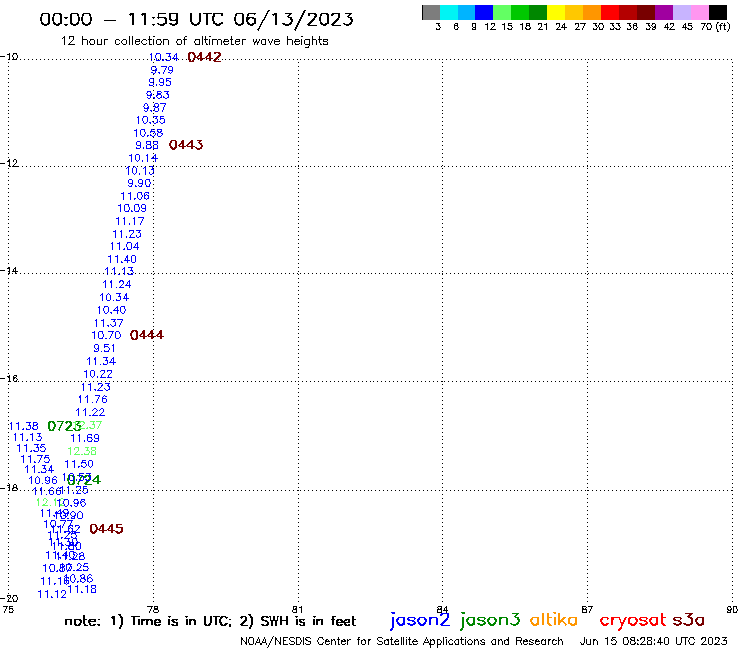Click the longitude axis label 78
740x650 pixels.
coord(153,610)
